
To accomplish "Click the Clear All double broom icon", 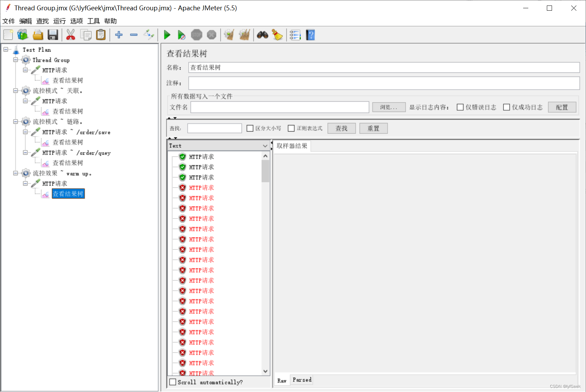I will [x=244, y=35].
